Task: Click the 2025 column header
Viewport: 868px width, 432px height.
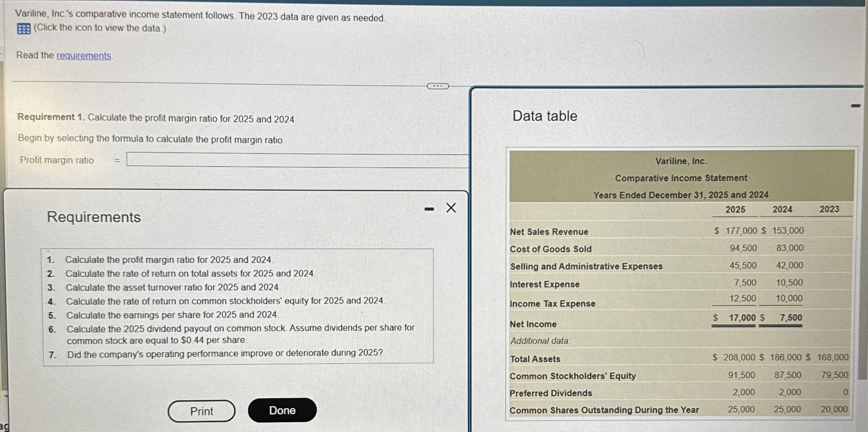Action: pyautogui.click(x=736, y=210)
